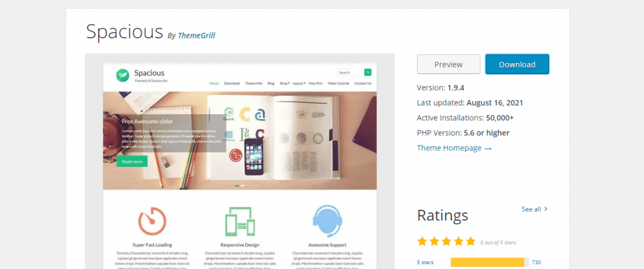The width and height of the screenshot is (644, 269).
Task: Select the Home menu item in preview
Action: point(214,83)
